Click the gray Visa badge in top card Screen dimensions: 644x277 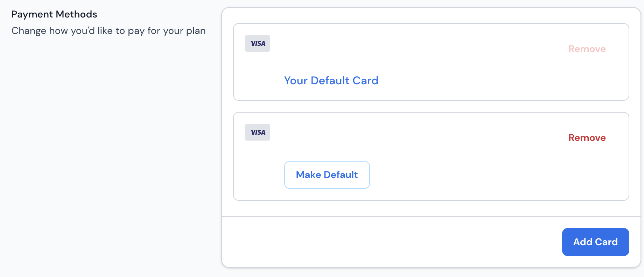[x=258, y=43]
